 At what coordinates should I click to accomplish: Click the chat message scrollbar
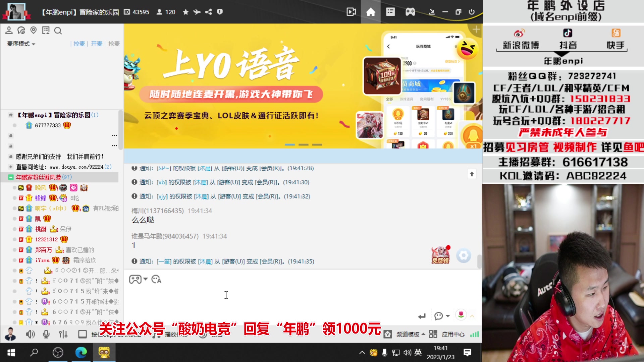point(479,261)
